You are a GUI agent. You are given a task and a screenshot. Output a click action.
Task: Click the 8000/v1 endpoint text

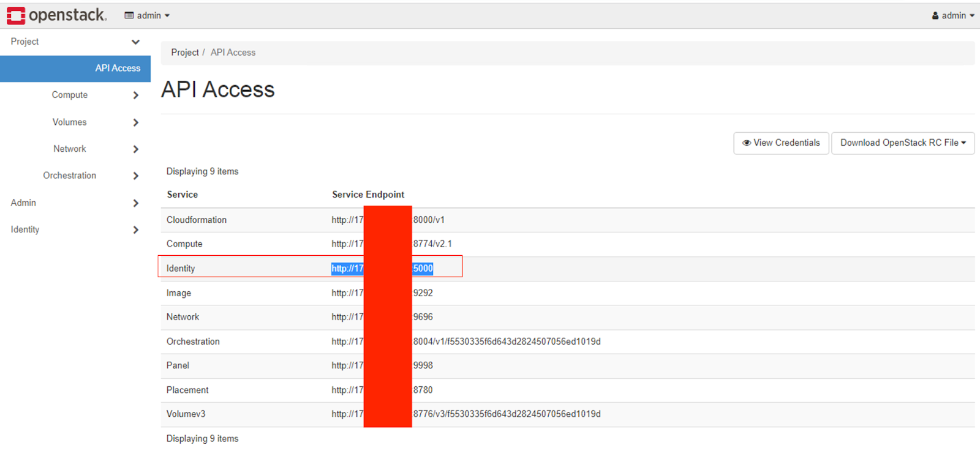click(429, 220)
